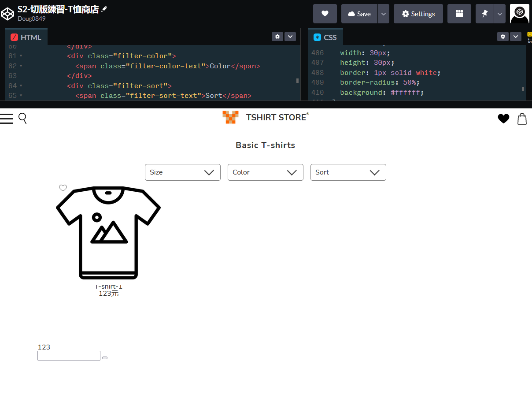
Task: Toggle the favorite heart on T-shirt product
Action: tap(63, 188)
